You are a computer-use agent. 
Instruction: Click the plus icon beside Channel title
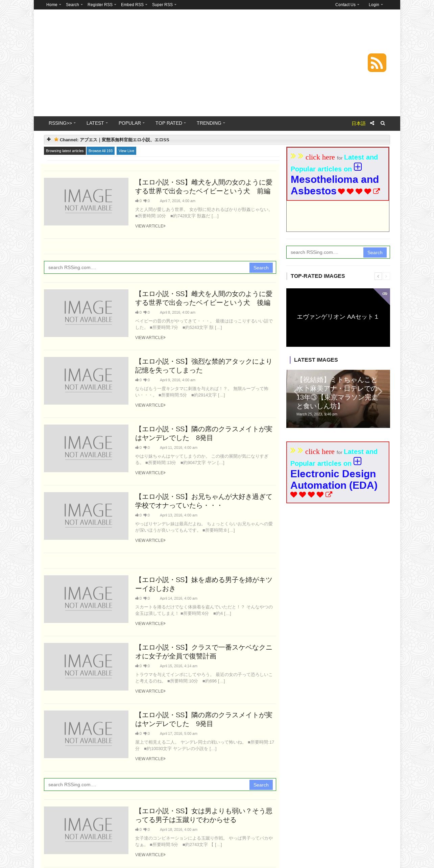click(49, 139)
